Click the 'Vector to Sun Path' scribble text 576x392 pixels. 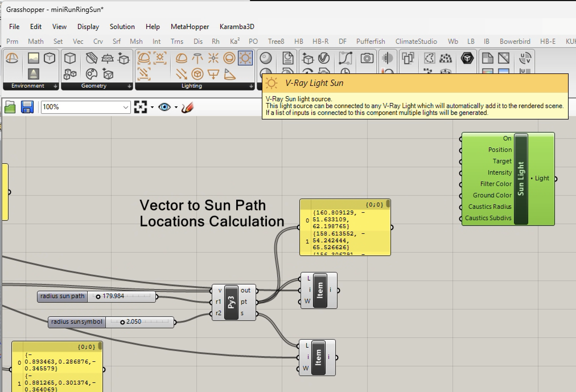click(203, 205)
